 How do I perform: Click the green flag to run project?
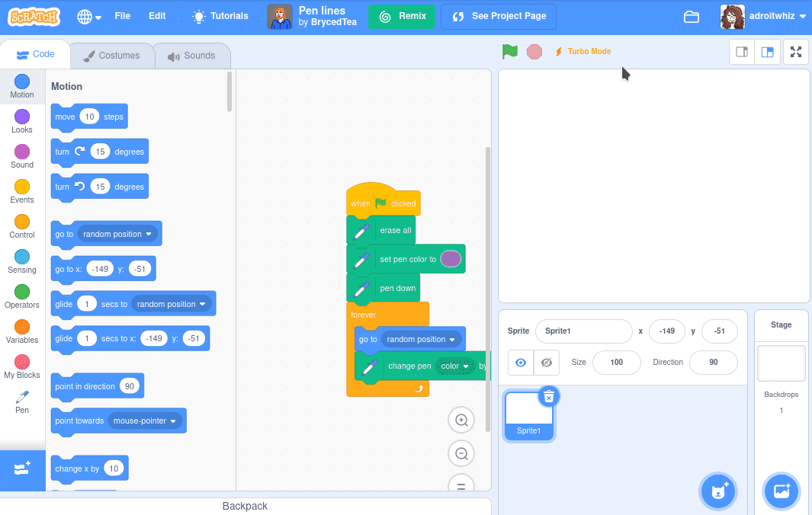(509, 51)
